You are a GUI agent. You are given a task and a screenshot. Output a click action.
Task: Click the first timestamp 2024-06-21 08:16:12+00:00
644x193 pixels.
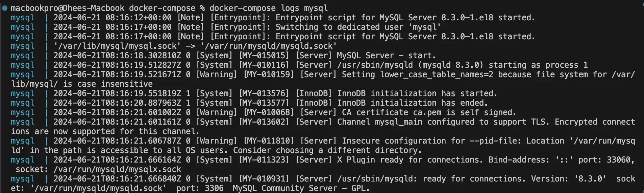(113, 17)
